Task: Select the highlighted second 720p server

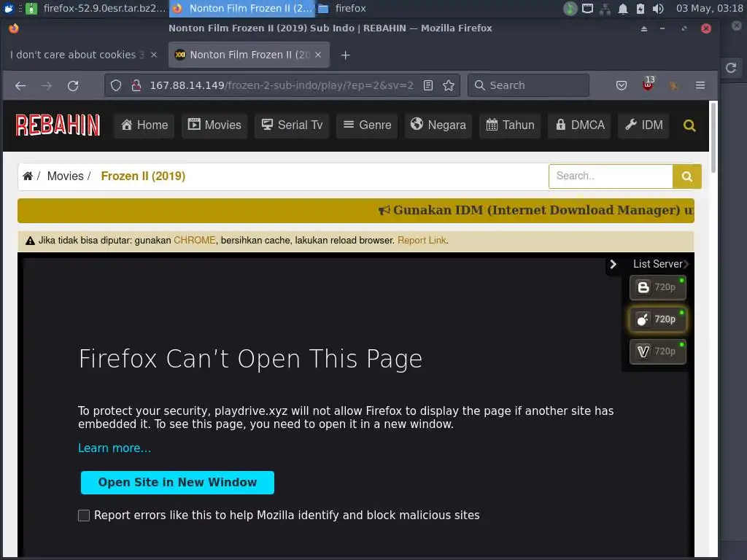Action: (x=657, y=319)
